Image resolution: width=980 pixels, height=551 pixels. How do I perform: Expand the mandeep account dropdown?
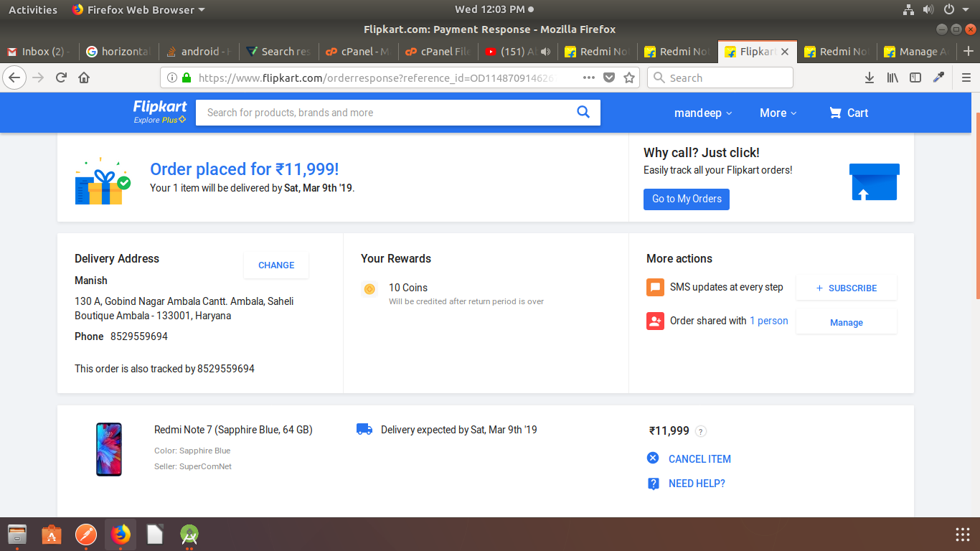click(x=703, y=113)
